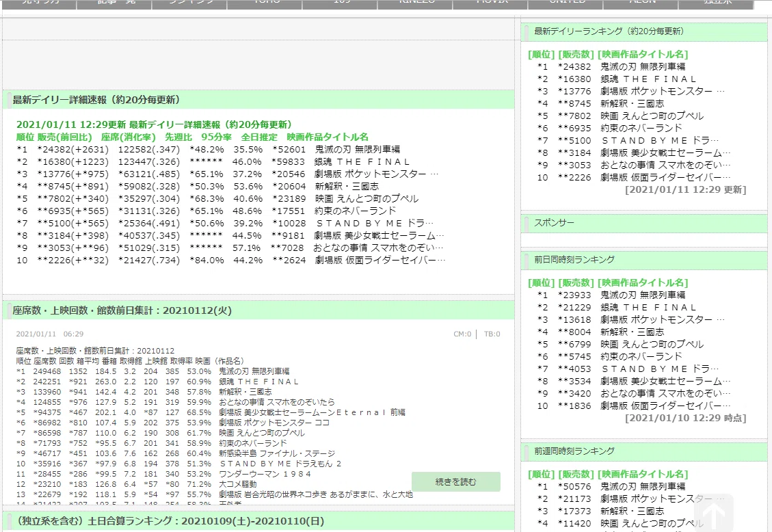Click 249468 seat count in 座席数 table
The width and height of the screenshot is (772, 532).
[47, 371]
